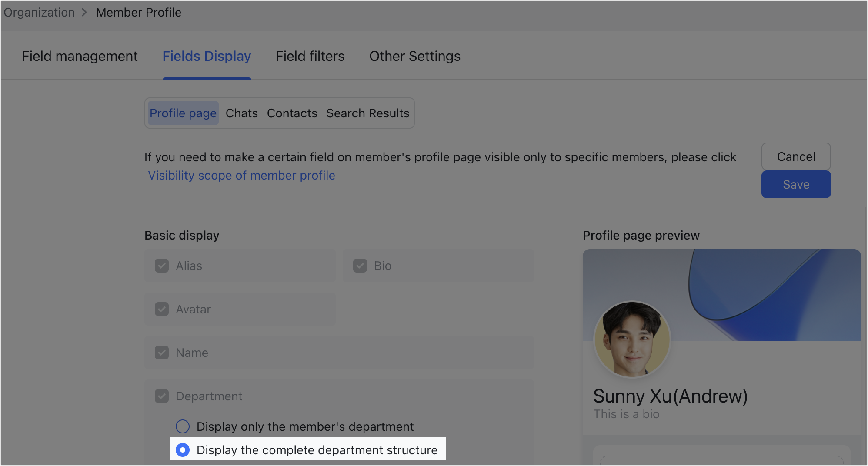Screen dimensions: 868x466
Task: Select "Display the complete department structure"
Action: pos(182,450)
